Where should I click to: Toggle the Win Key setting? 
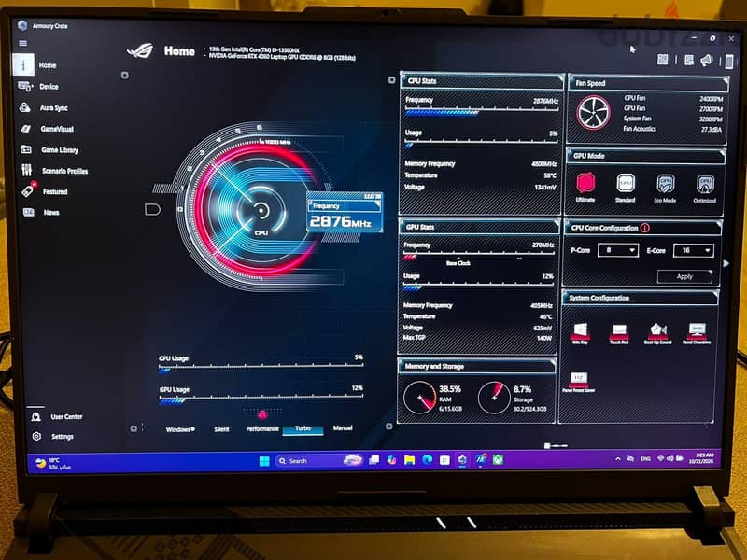580,333
